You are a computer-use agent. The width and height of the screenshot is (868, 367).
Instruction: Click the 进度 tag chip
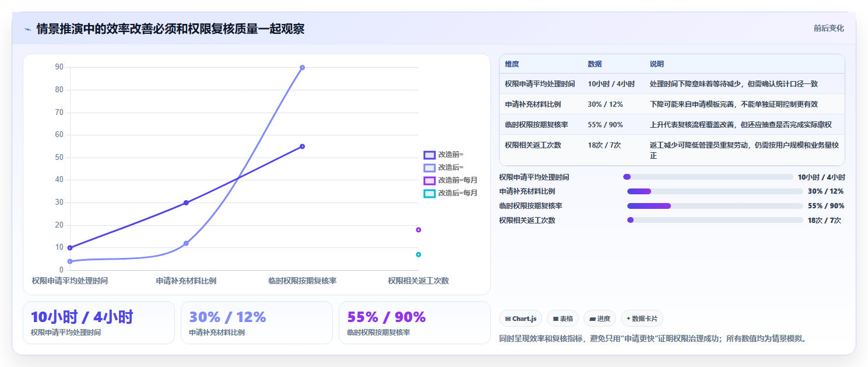[x=600, y=319]
